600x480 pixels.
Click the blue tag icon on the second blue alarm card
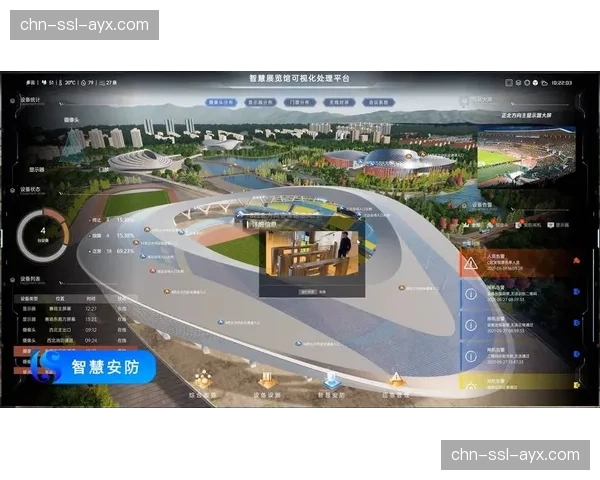click(577, 323)
